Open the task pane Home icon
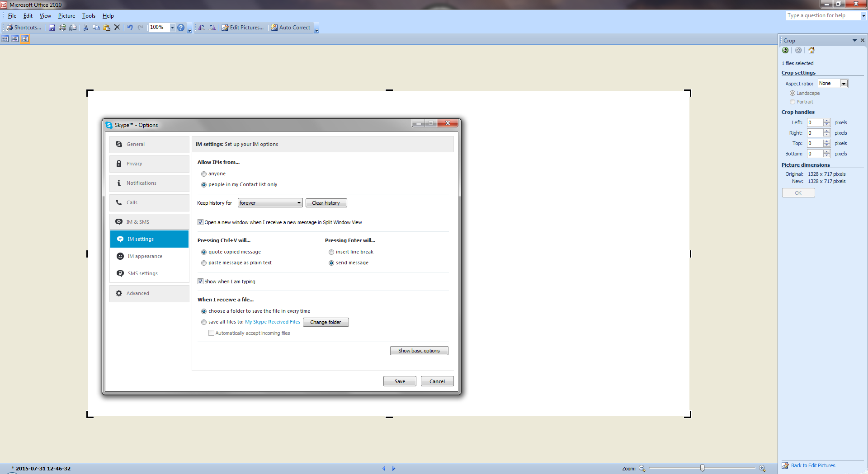 pos(811,51)
